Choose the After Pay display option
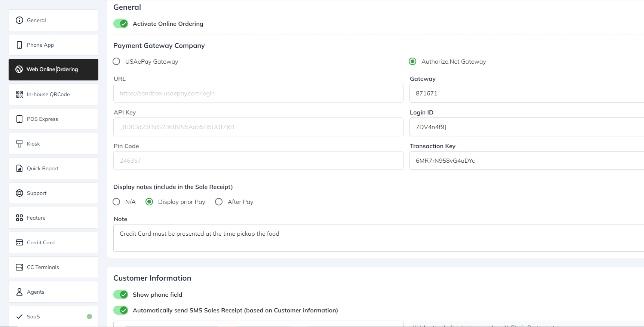Viewport: 644px width, 327px height. pyautogui.click(x=219, y=202)
